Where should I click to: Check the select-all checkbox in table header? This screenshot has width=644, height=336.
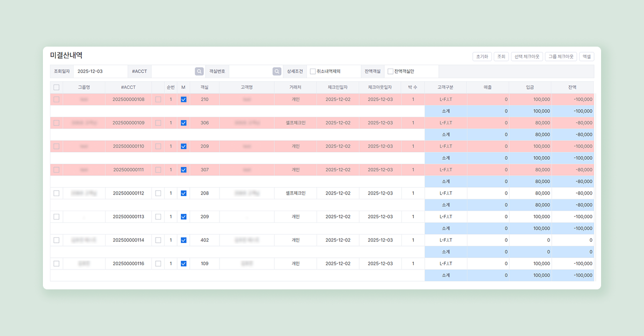[56, 87]
